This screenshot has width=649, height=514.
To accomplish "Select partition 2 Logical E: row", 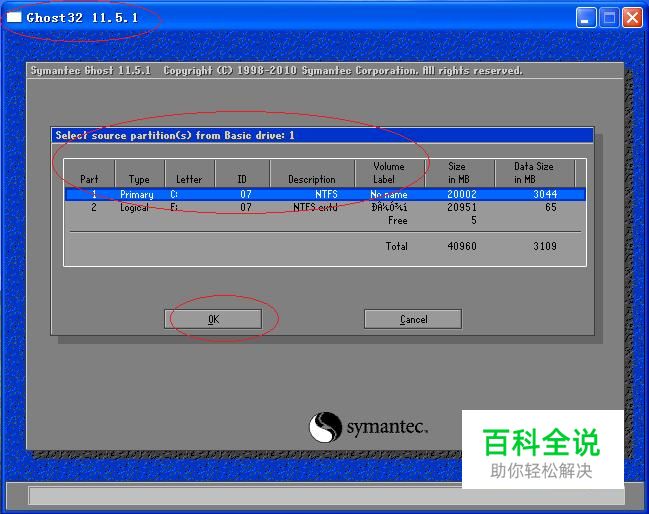I will pyautogui.click(x=325, y=207).
